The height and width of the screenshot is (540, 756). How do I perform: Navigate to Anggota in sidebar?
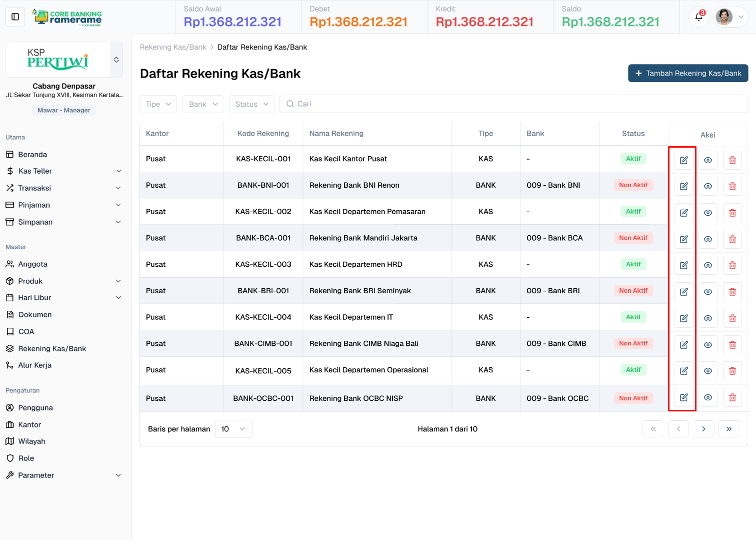point(33,264)
